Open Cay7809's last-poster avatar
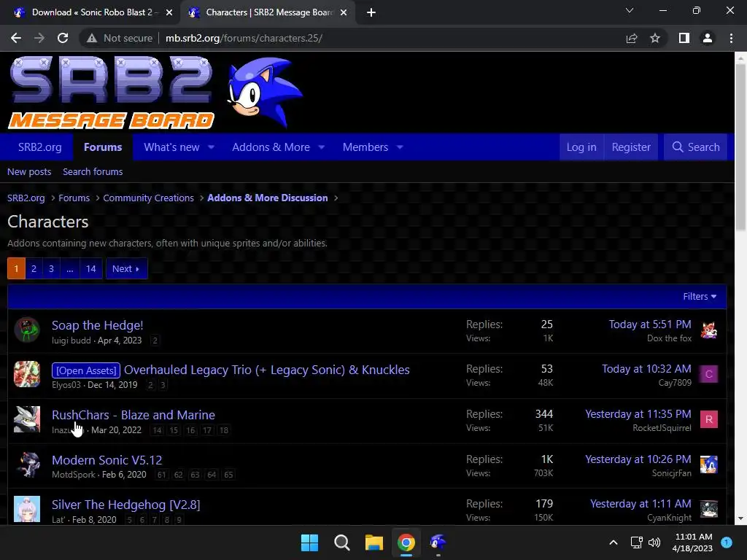Viewport: 747px width, 560px height. point(709,374)
